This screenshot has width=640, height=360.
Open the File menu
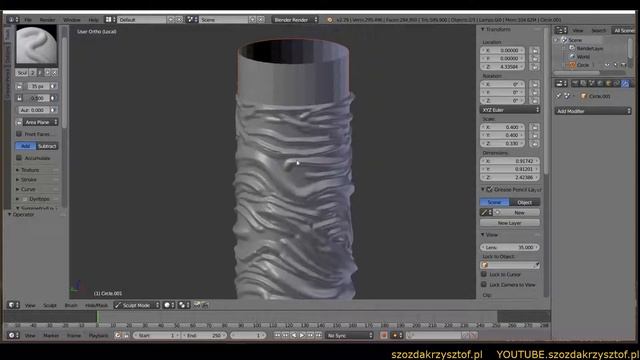[x=28, y=20]
